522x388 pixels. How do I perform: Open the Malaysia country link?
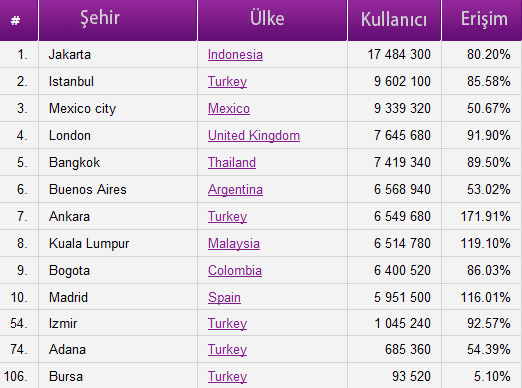234,244
